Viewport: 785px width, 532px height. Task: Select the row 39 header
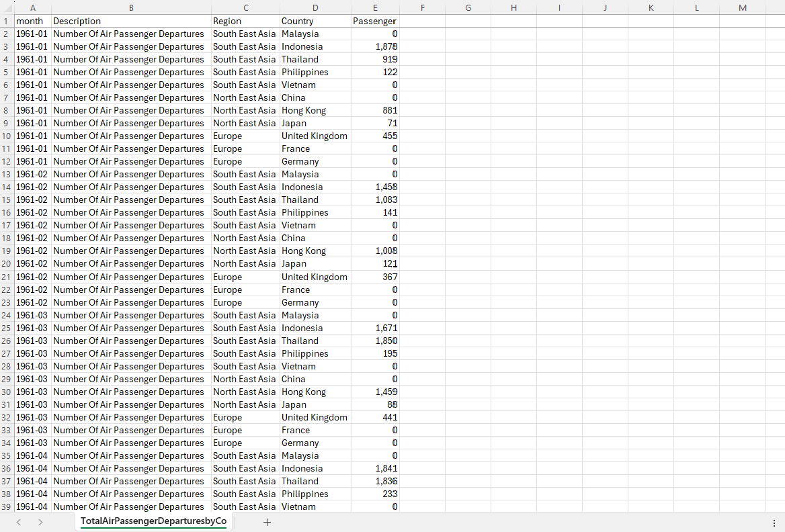point(7,507)
